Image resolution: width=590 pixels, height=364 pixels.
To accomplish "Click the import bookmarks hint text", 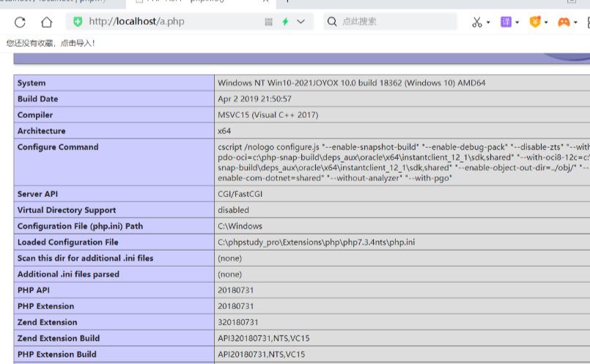I will [x=51, y=43].
